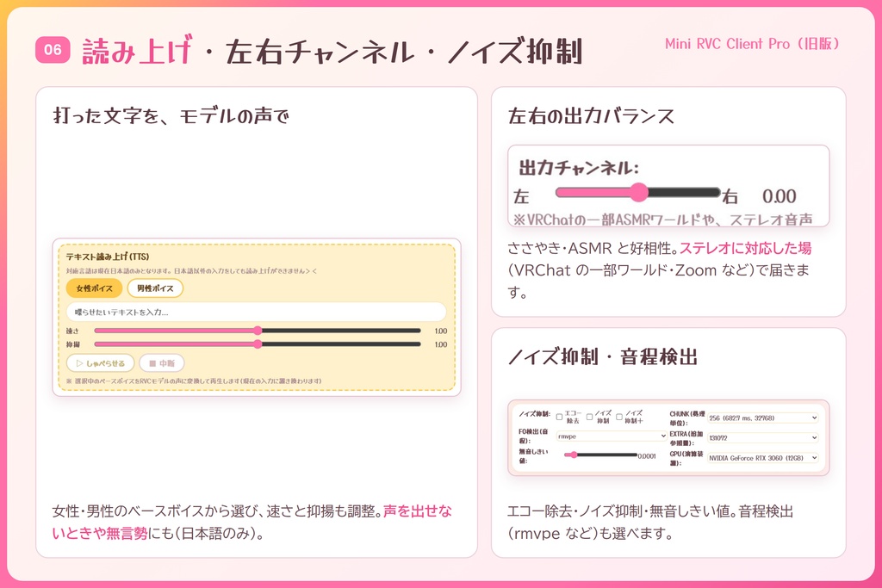Viewport: 882px width, 588px height.
Task: Click the テキスト読み上げ (TTS) heading
Action: point(108,257)
